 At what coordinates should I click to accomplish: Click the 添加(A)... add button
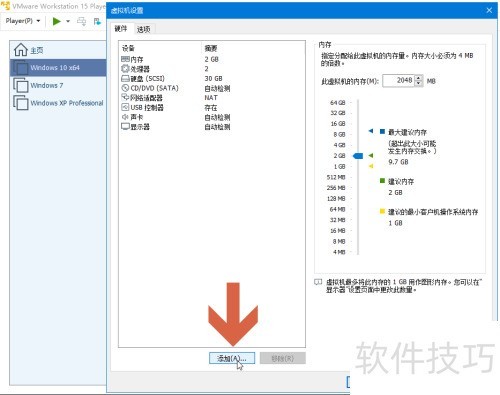(x=232, y=358)
